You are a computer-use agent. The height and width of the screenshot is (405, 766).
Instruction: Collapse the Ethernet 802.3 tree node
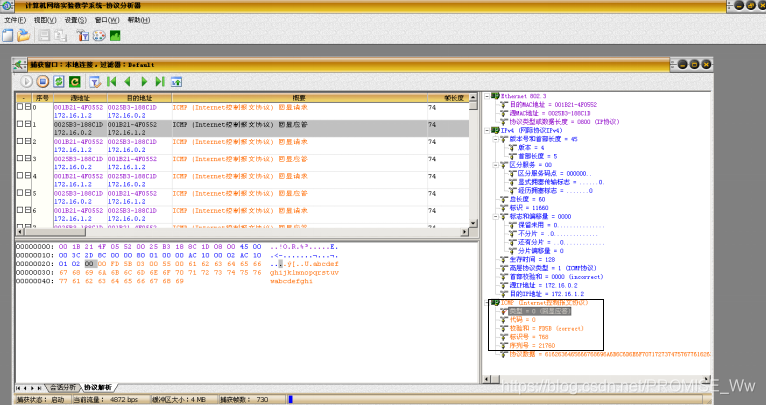click(x=487, y=96)
